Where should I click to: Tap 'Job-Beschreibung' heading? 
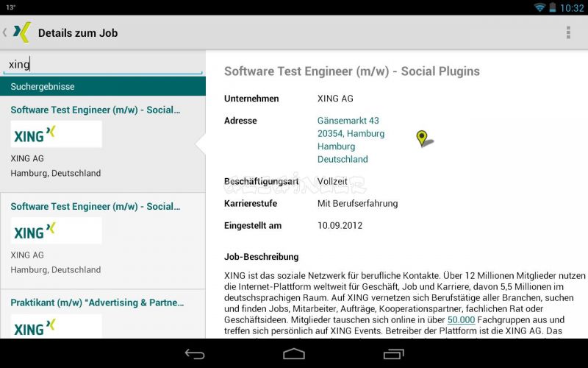click(262, 257)
